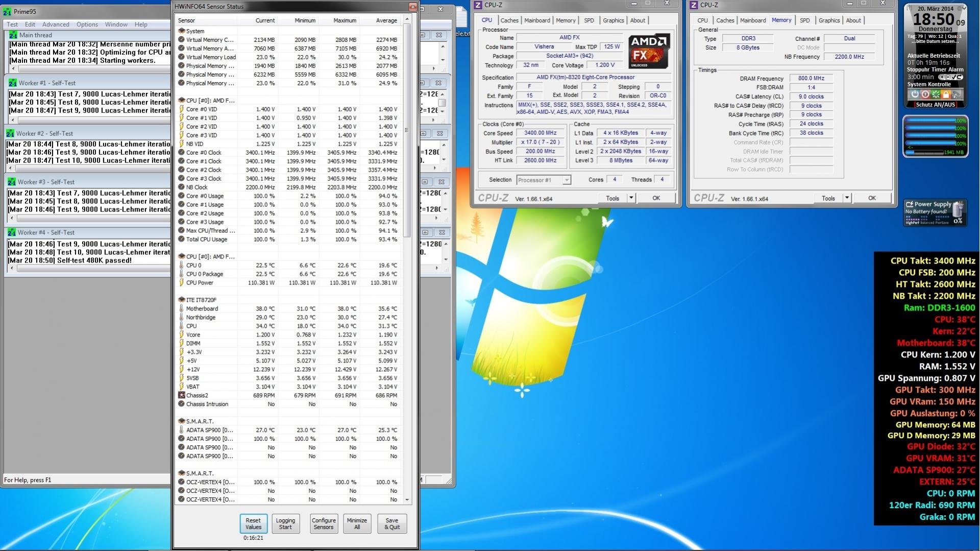This screenshot has height=551, width=980.
Task: Open the Edit menu in Prime95
Action: pos(30,25)
